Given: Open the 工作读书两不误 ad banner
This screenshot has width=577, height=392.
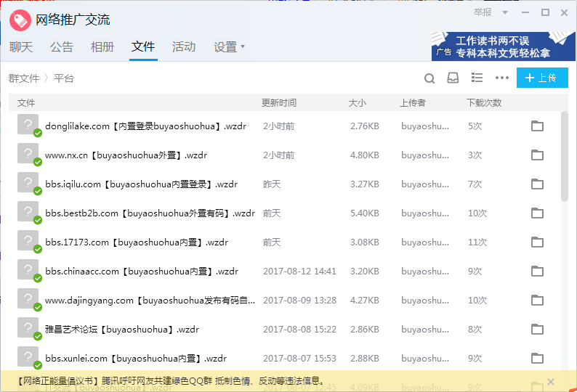Looking at the screenshot, I should (x=503, y=46).
